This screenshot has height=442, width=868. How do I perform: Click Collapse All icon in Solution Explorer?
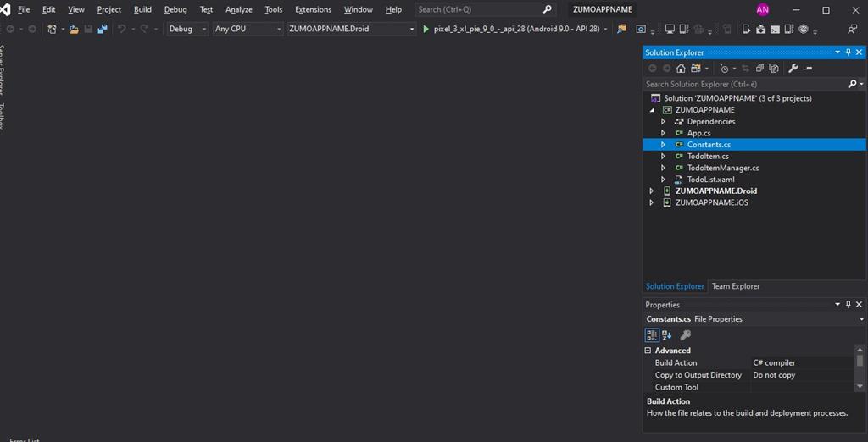click(759, 68)
